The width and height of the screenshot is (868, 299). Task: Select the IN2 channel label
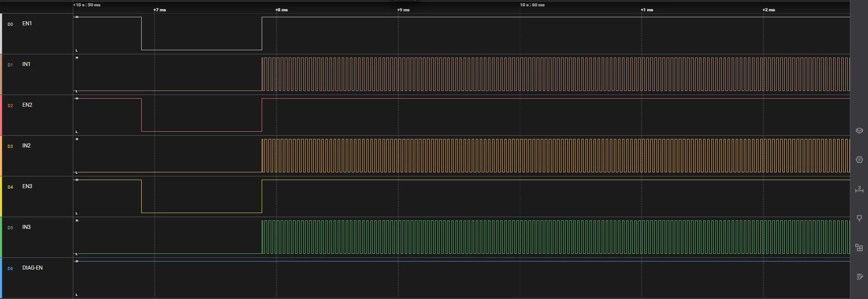[26, 146]
